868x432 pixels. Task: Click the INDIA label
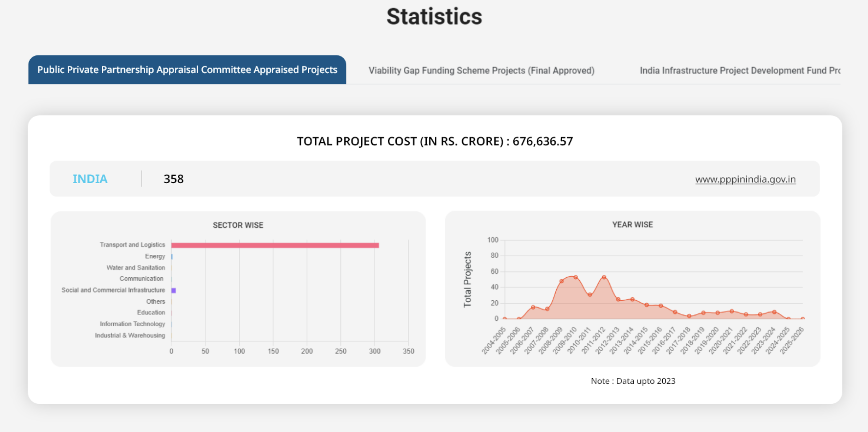click(x=90, y=179)
